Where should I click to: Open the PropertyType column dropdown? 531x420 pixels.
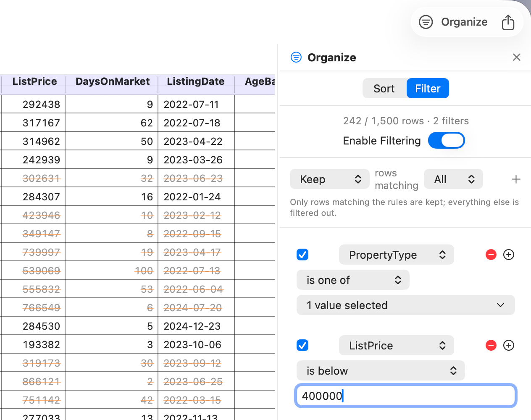pyautogui.click(x=396, y=255)
